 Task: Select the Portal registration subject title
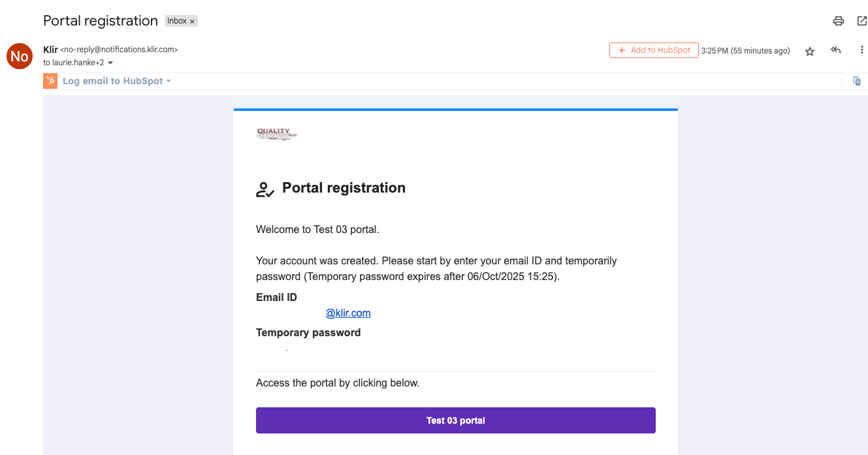[99, 20]
